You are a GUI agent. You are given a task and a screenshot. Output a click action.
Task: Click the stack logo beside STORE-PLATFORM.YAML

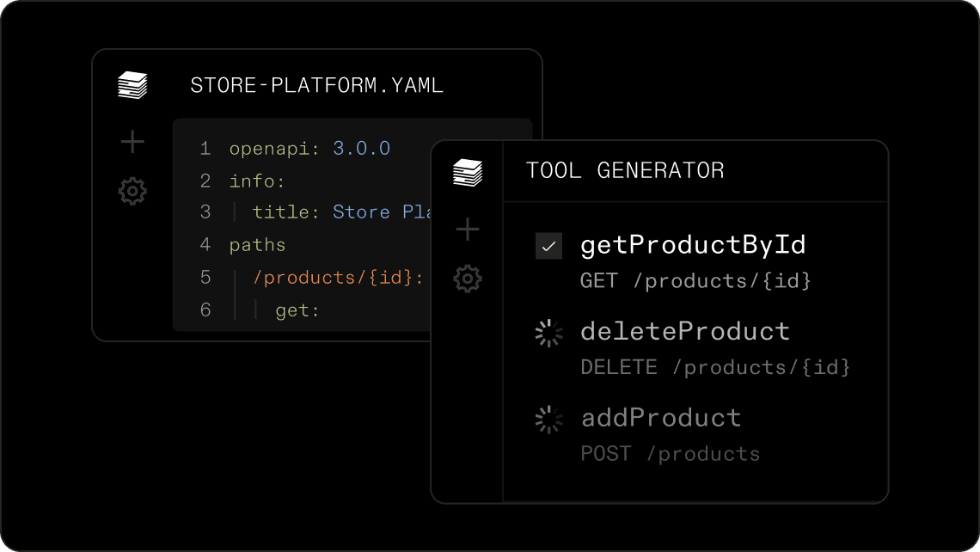(132, 85)
